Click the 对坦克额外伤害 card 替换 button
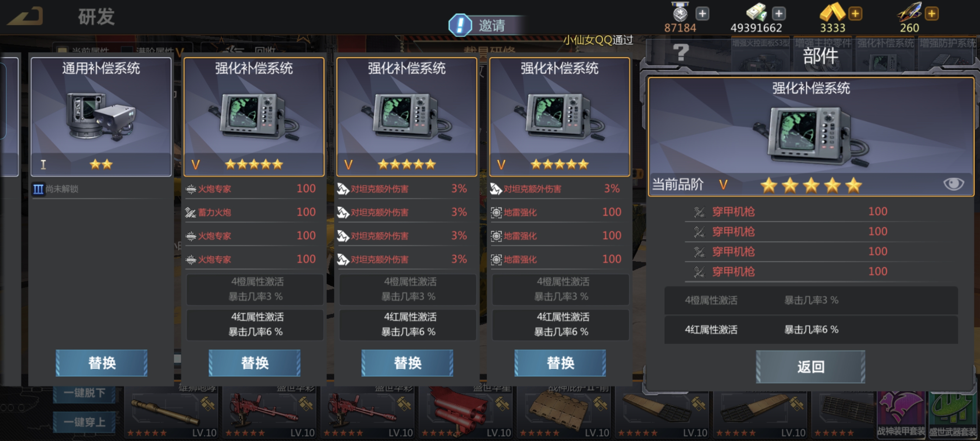980x441 pixels. click(407, 363)
